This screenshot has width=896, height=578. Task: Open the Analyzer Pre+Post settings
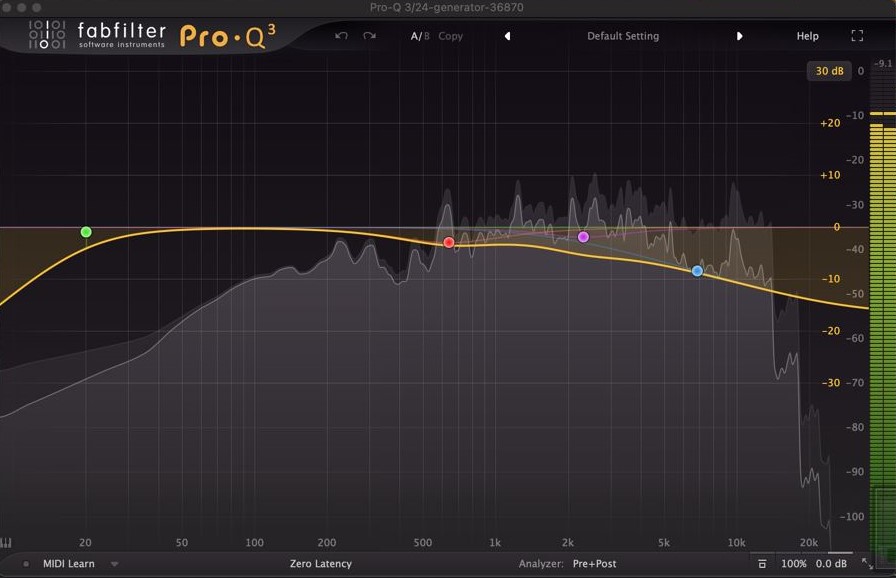(x=594, y=564)
